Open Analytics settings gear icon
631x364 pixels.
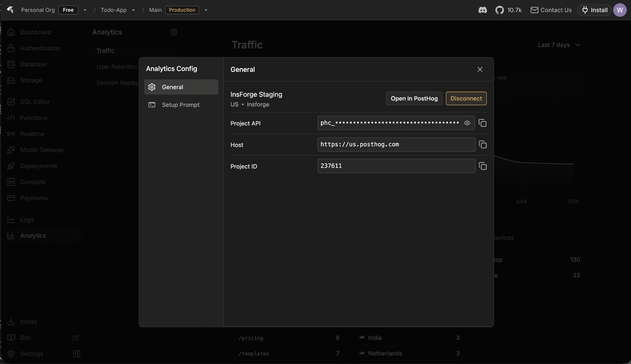pos(174,32)
